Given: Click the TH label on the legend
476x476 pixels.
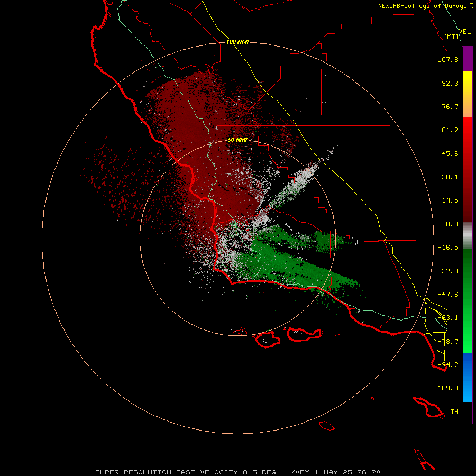Looking at the screenshot, I should pos(454,412).
